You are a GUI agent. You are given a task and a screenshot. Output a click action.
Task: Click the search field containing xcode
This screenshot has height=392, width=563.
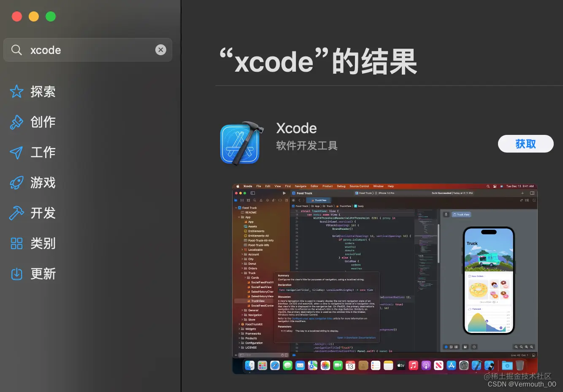[x=88, y=50]
